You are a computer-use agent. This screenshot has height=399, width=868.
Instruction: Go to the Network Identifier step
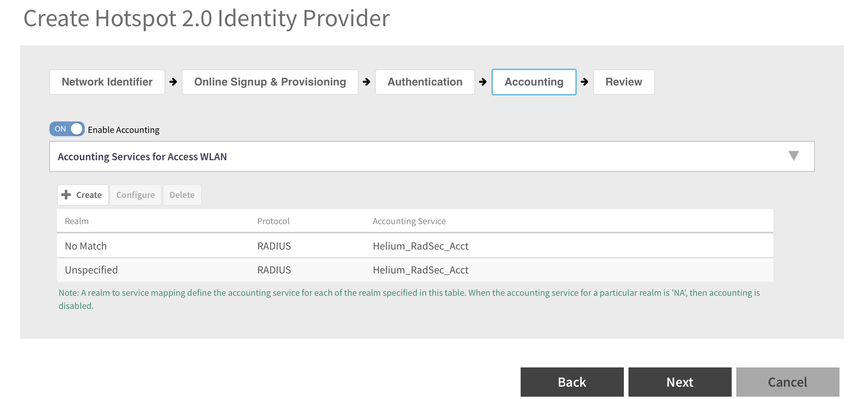click(107, 82)
